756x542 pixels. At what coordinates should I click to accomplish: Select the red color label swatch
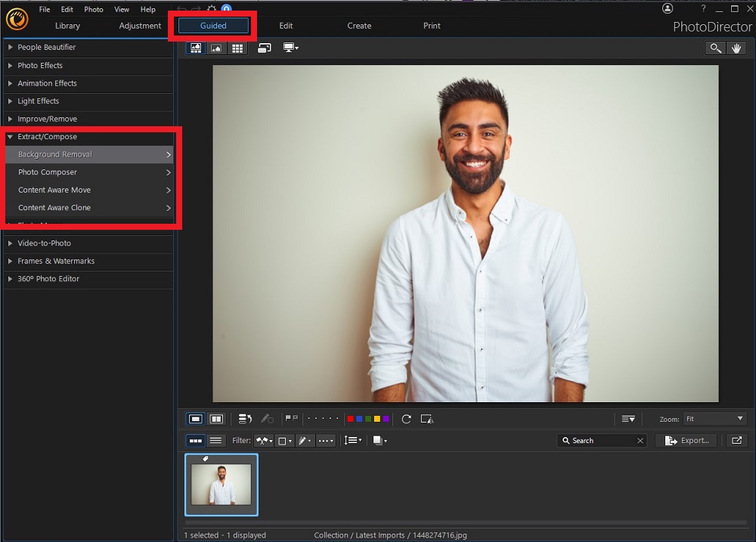351,419
